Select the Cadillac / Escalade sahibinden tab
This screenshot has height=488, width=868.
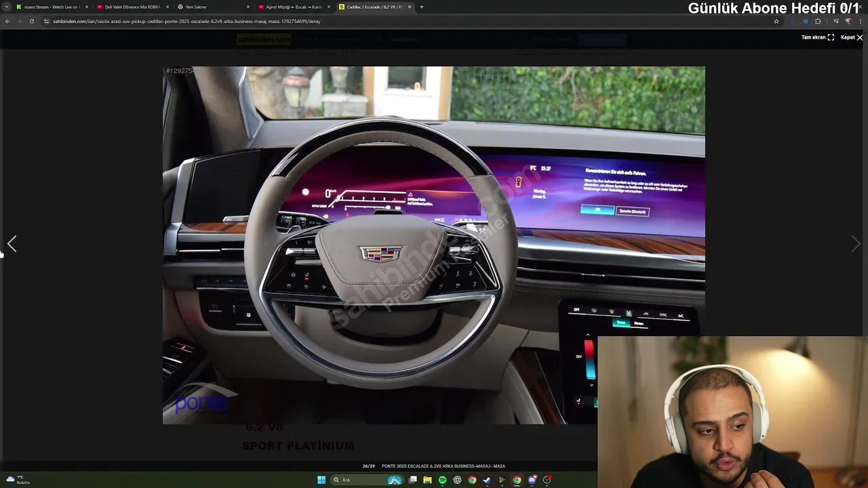374,7
